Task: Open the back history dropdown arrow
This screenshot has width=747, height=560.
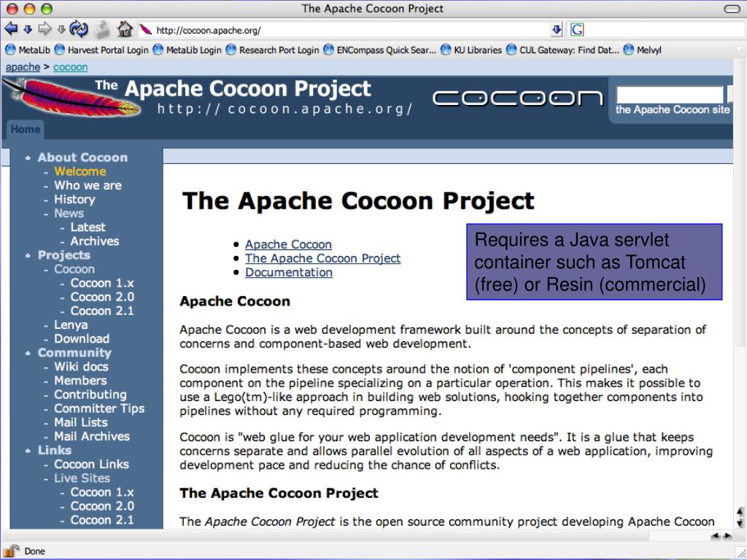Action: tap(28, 29)
